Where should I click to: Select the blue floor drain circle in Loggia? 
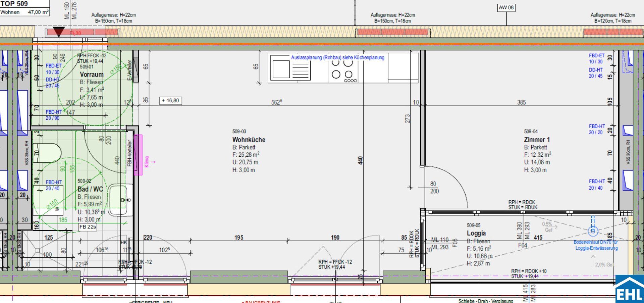pos(593,231)
